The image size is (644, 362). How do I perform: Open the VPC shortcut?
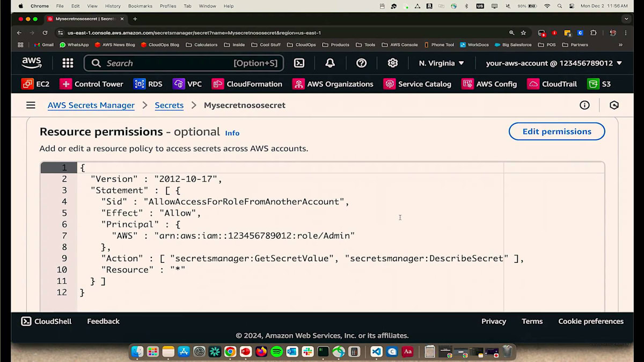[187, 84]
